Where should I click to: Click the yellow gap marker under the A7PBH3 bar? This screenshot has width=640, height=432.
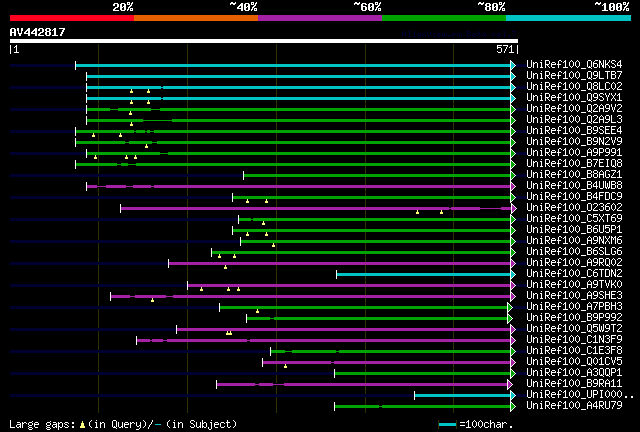257,311
